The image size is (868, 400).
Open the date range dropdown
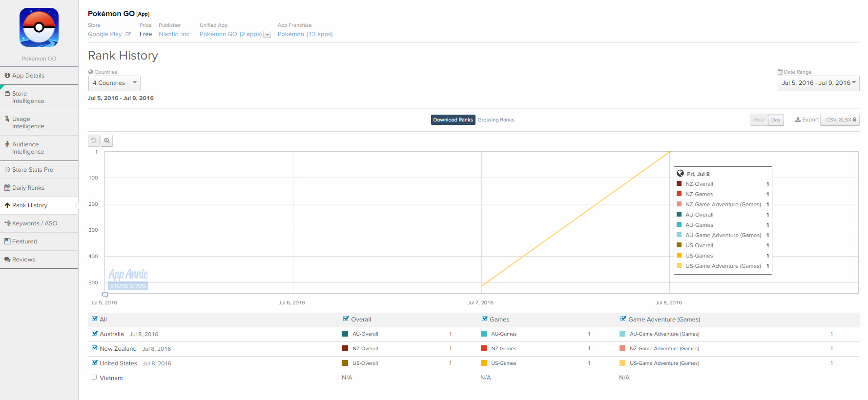[818, 83]
